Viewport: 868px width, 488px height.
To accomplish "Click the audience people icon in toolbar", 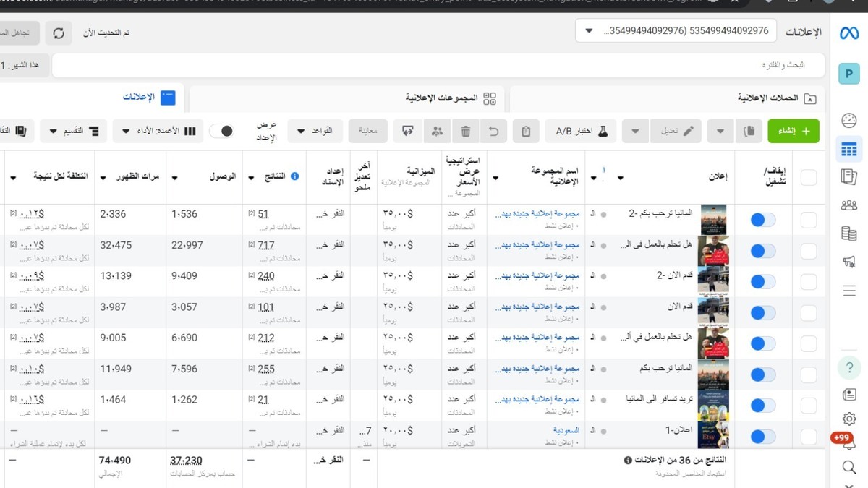I will click(x=437, y=131).
